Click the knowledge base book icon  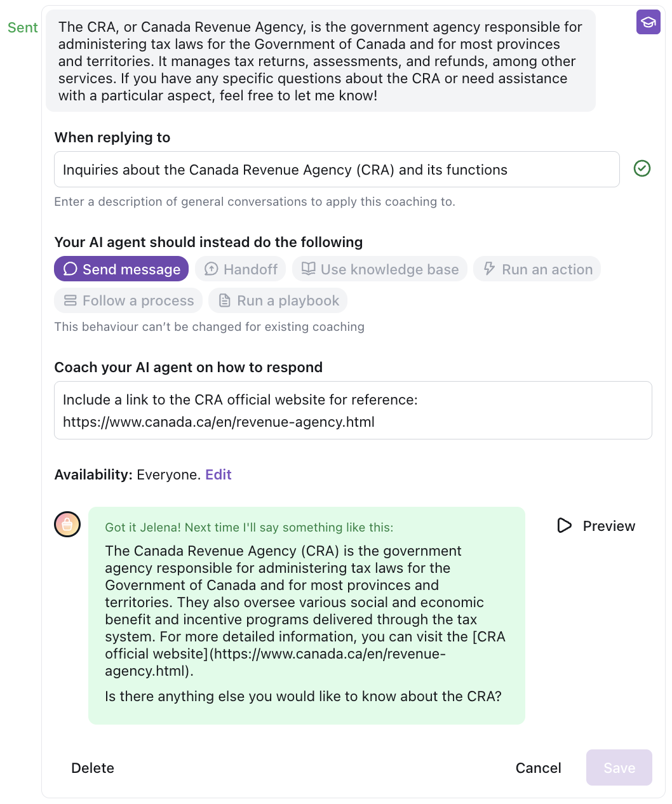click(308, 269)
